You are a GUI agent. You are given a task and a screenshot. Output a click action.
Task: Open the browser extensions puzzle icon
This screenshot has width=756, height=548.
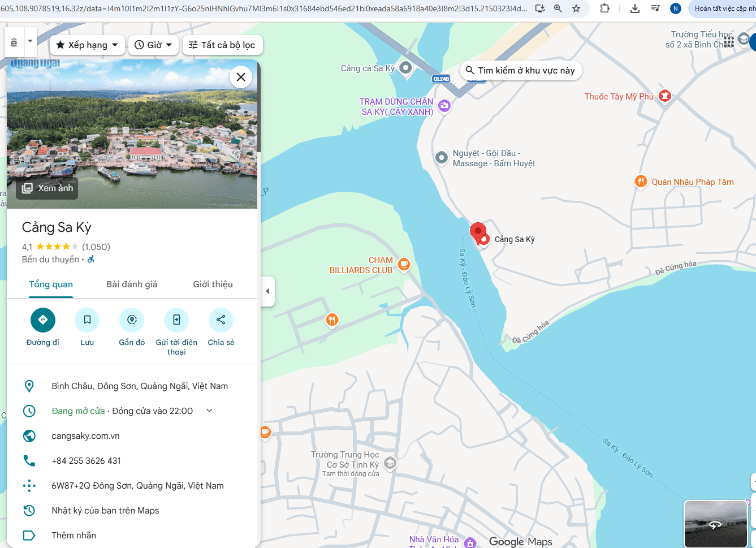[x=604, y=8]
